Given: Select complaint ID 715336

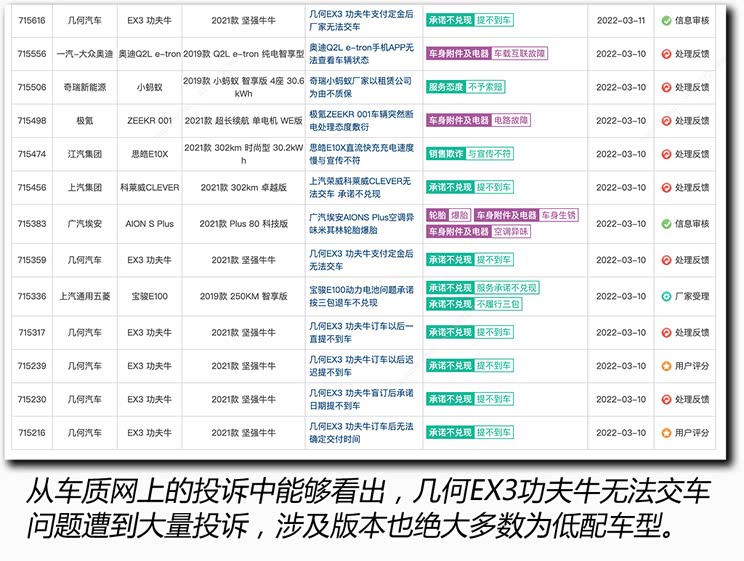Looking at the screenshot, I should (32, 296).
